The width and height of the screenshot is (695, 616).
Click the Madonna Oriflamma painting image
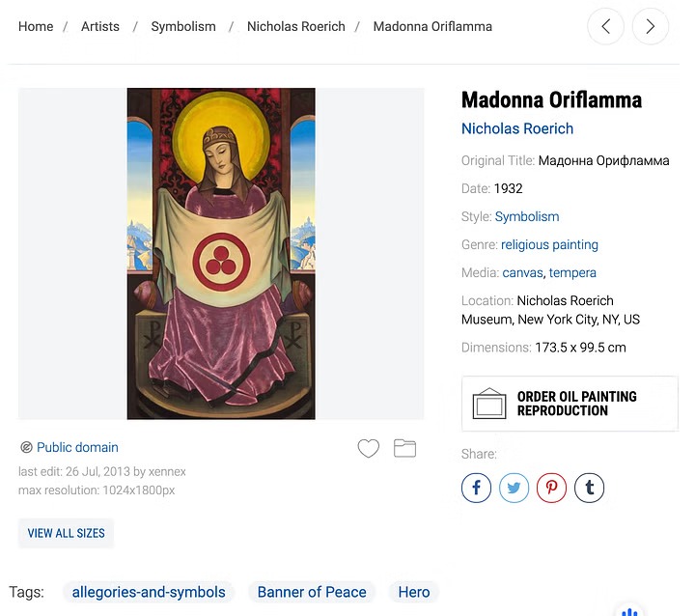pyautogui.click(x=221, y=253)
